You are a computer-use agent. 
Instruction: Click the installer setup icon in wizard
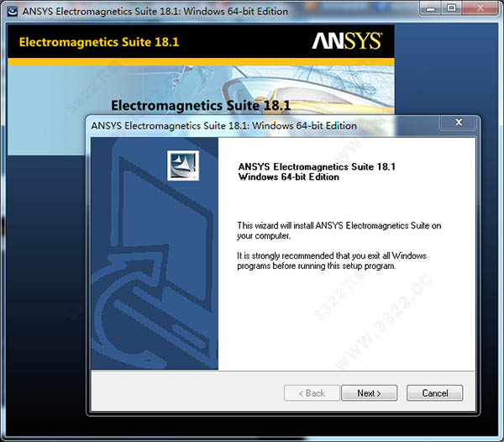coord(183,166)
